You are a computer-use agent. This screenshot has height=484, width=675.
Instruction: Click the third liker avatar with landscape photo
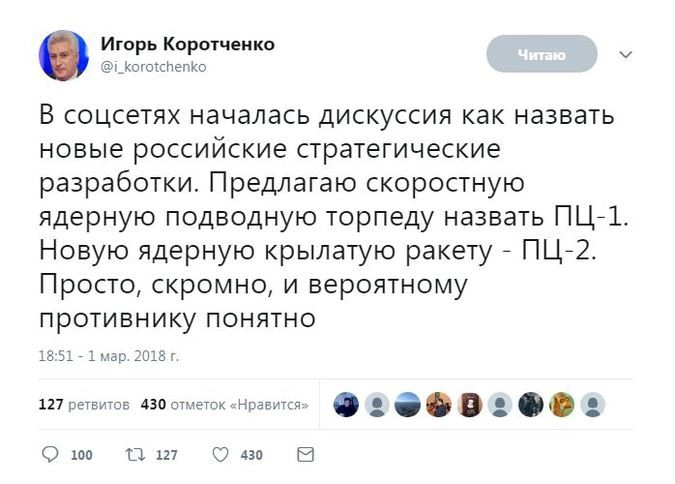(x=408, y=404)
